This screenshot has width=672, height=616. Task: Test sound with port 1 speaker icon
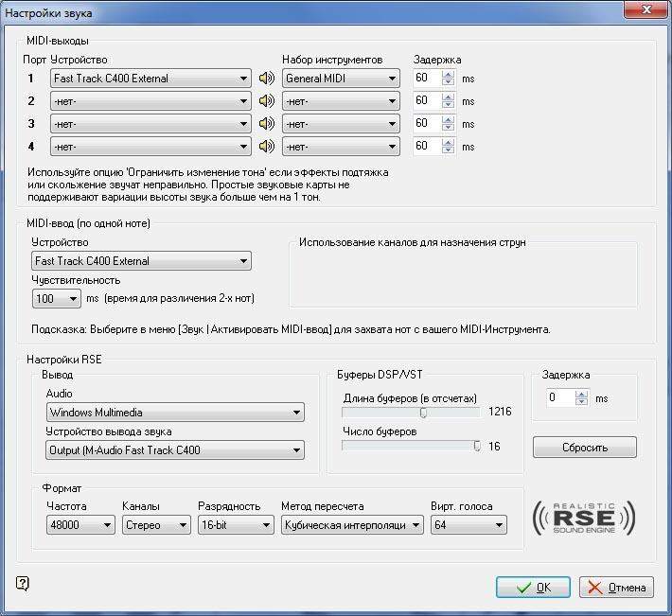[266, 79]
